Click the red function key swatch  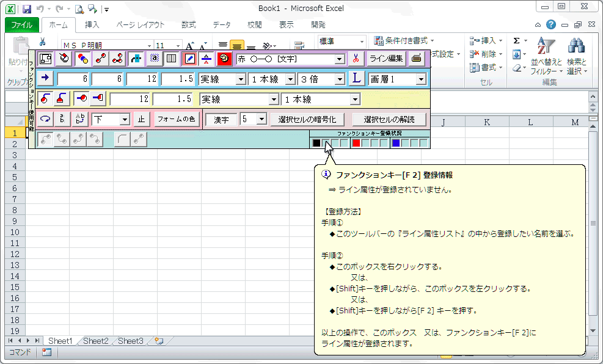click(x=356, y=143)
